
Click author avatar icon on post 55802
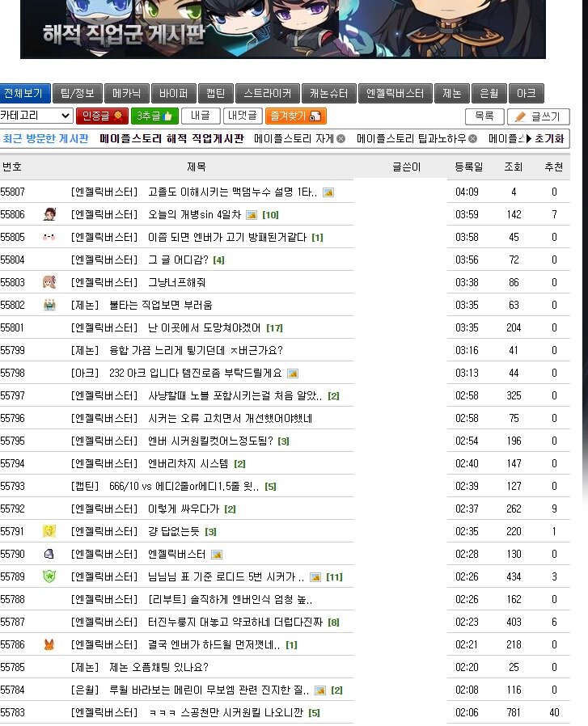tap(49, 305)
